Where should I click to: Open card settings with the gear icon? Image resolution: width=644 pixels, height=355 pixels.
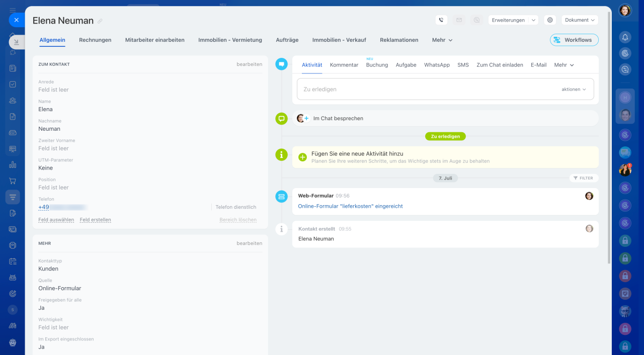point(550,20)
